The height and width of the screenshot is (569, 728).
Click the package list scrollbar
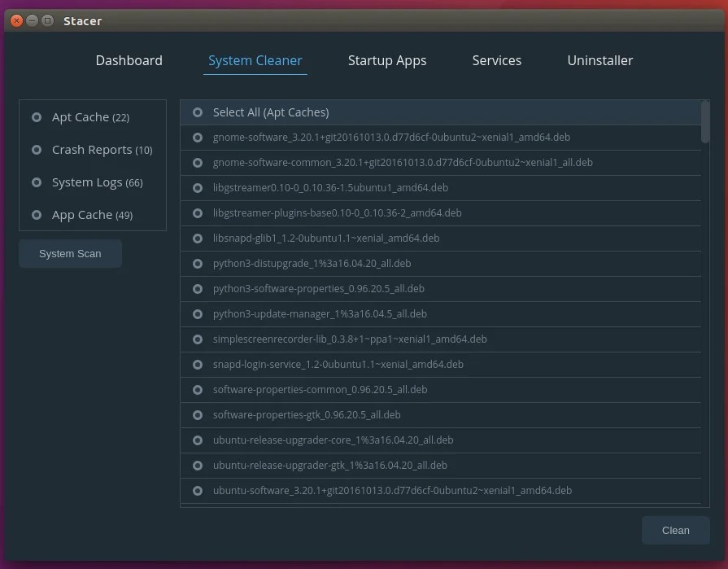coord(705,122)
